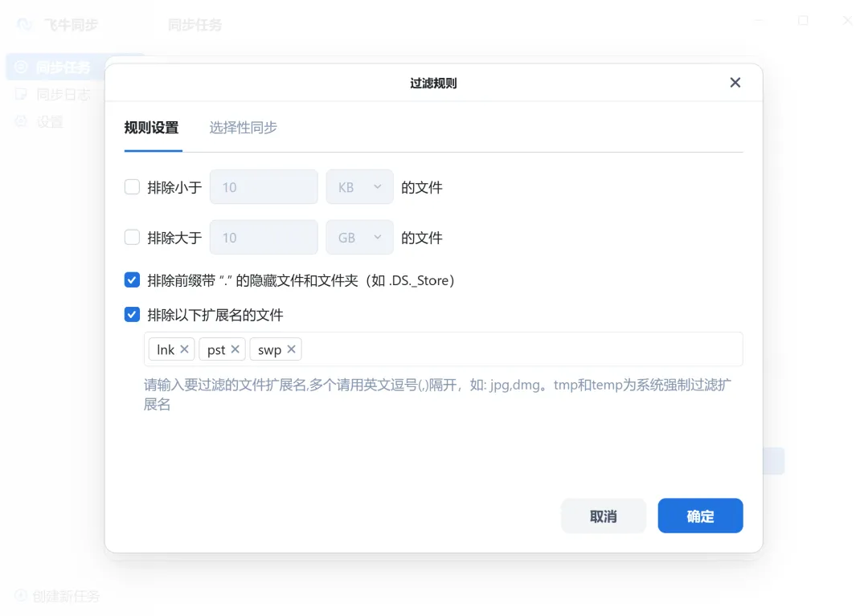Click the 排除大于 size input field
The width and height of the screenshot is (868, 616).
pyautogui.click(x=264, y=237)
